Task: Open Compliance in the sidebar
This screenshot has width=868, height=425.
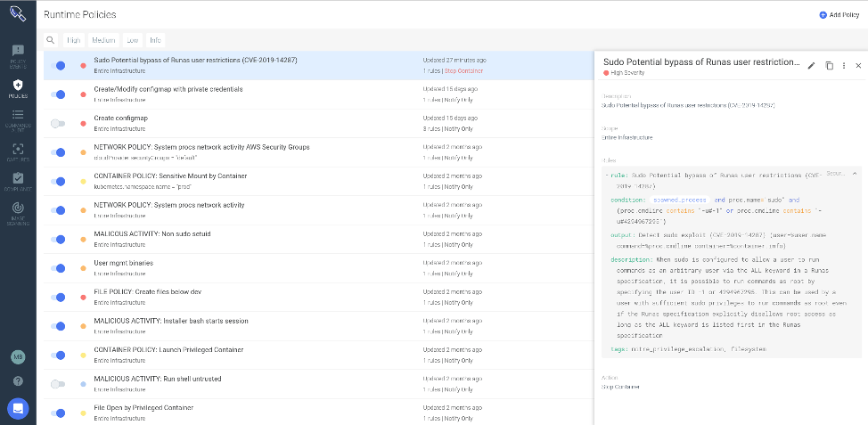Action: click(18, 181)
